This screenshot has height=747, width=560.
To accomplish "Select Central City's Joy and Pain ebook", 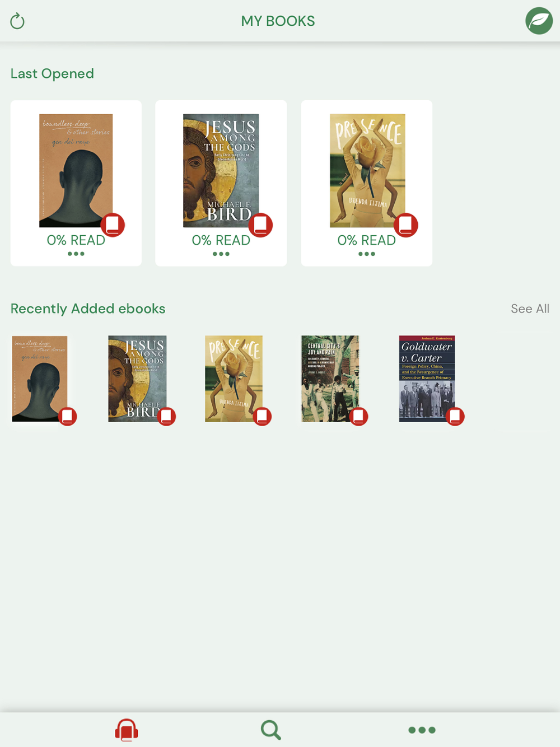I will (x=330, y=379).
